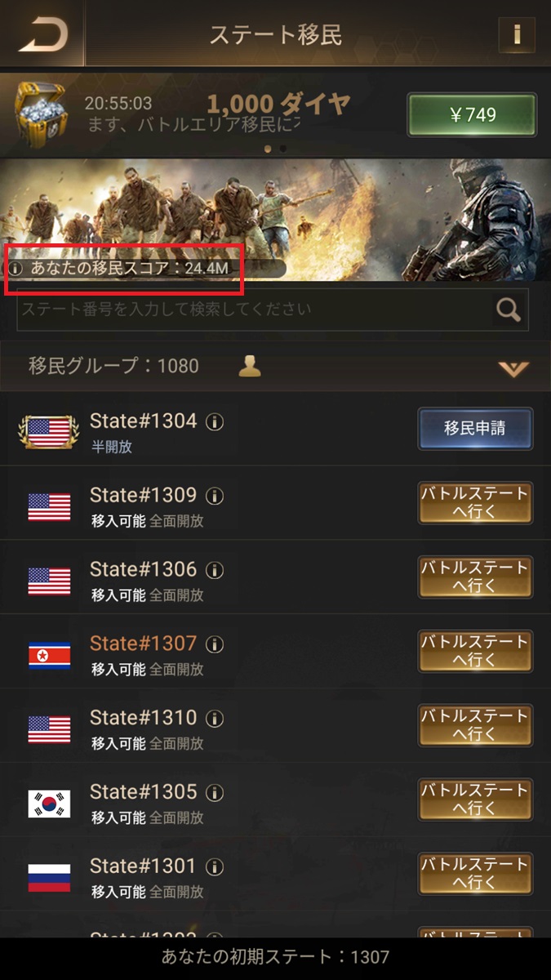Go to battle state for State#1301
The image size is (551, 980).
click(475, 874)
